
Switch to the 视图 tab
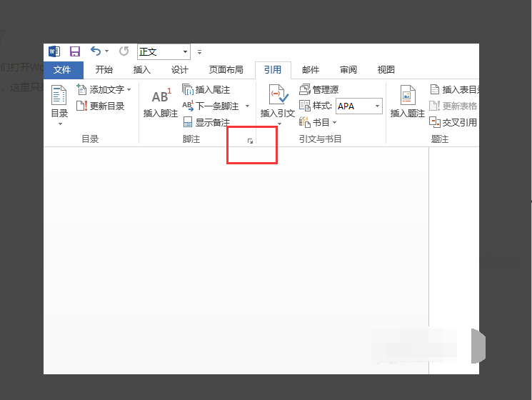[x=386, y=70]
